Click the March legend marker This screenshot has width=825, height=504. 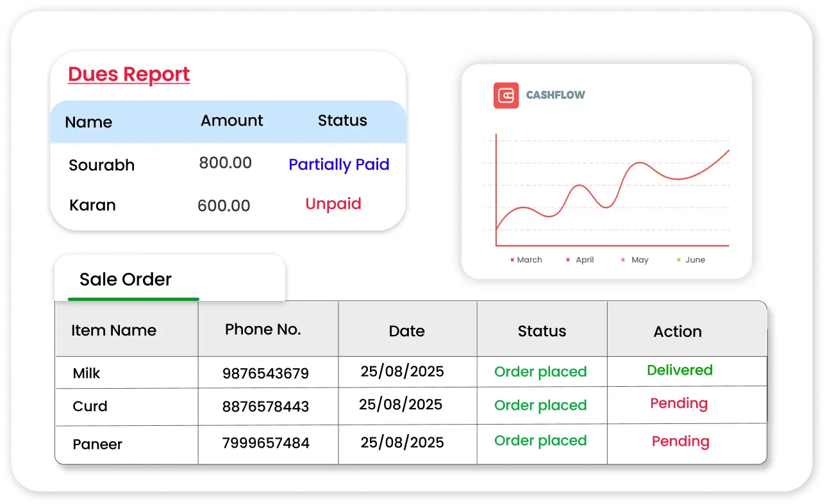coord(512,260)
